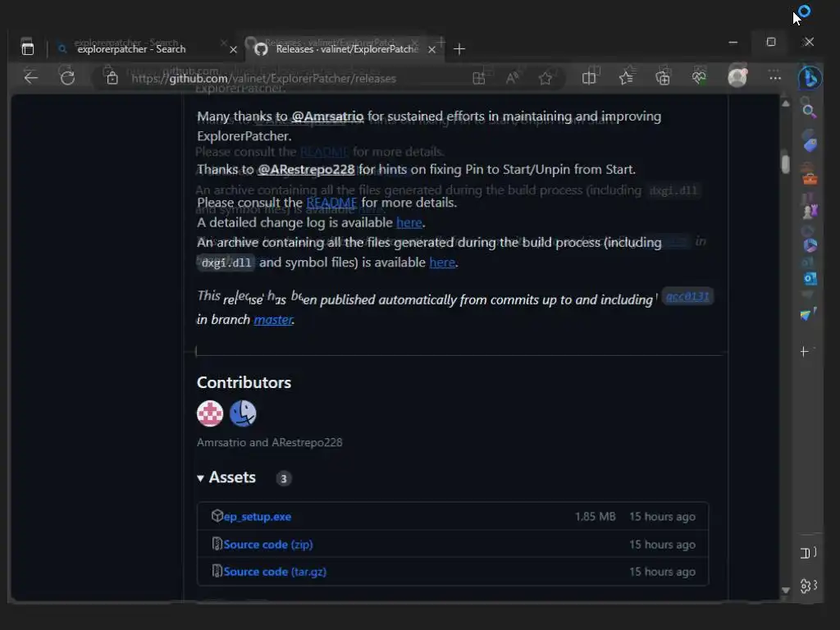
Task: Open a new tab with the plus button
Action: tap(459, 49)
